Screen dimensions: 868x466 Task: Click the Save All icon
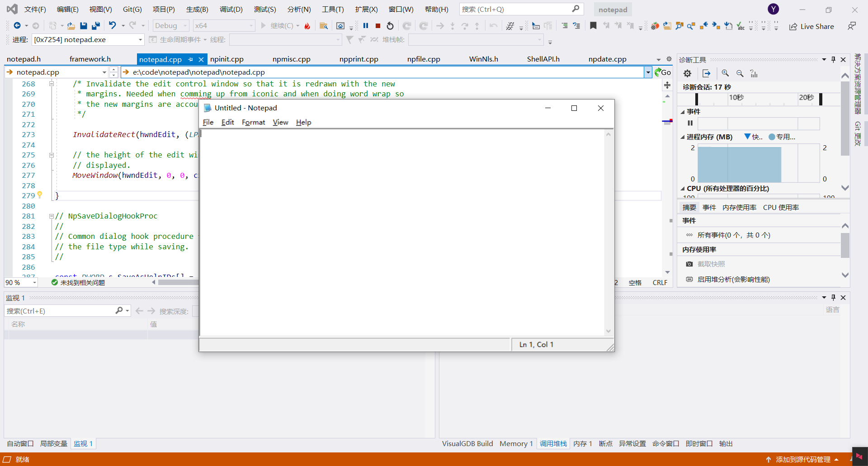click(x=95, y=26)
